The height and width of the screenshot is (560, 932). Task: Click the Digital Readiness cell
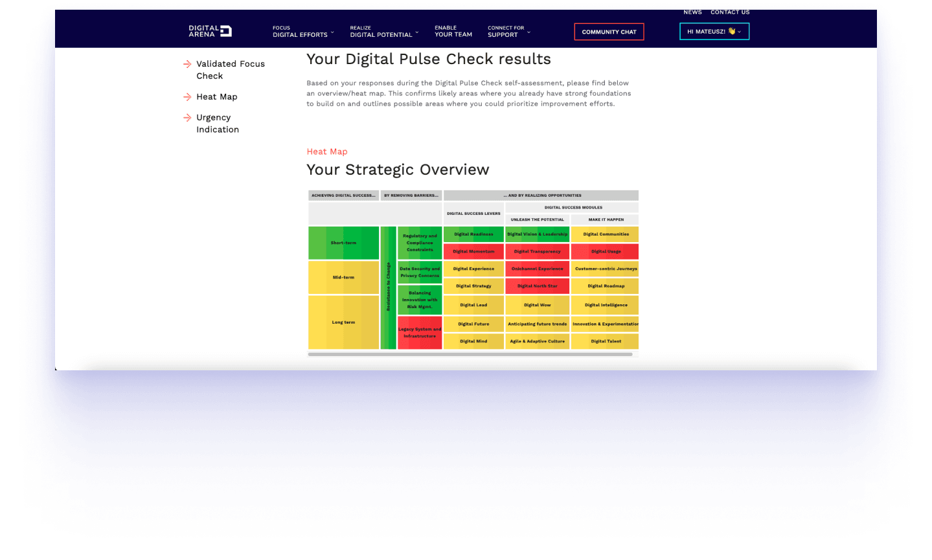click(x=473, y=234)
